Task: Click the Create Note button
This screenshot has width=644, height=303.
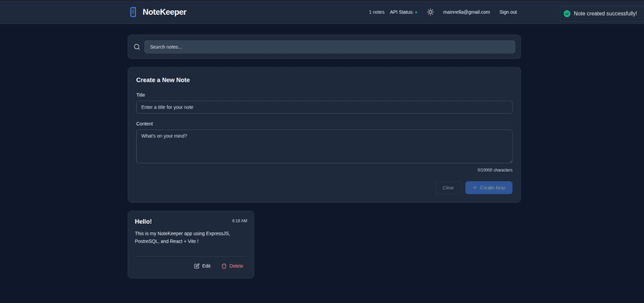Action: tap(488, 188)
